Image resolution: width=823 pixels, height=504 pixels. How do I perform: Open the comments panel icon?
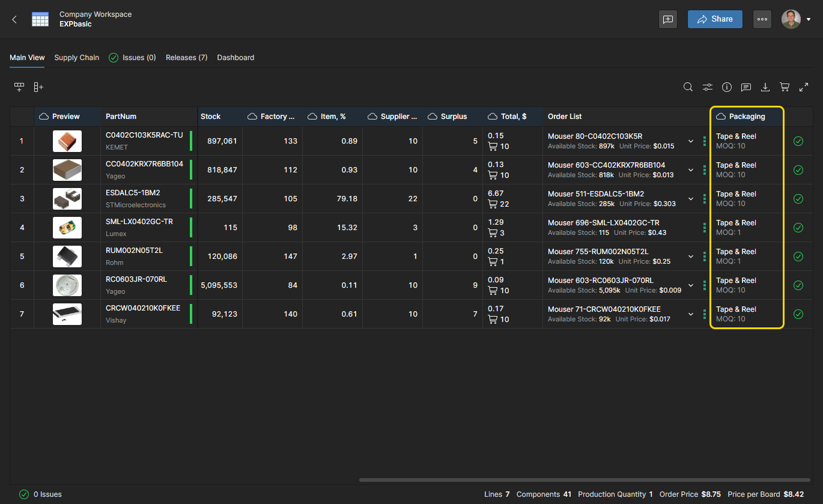point(746,87)
